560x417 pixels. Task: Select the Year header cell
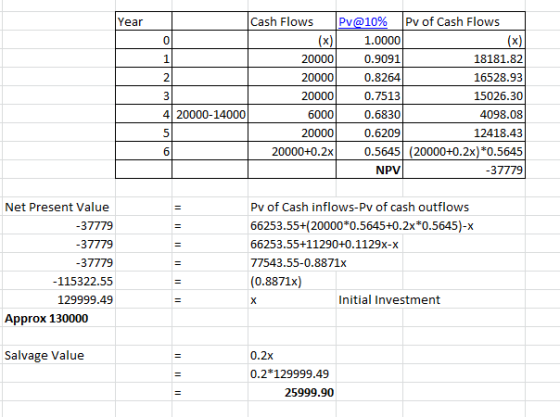144,21
